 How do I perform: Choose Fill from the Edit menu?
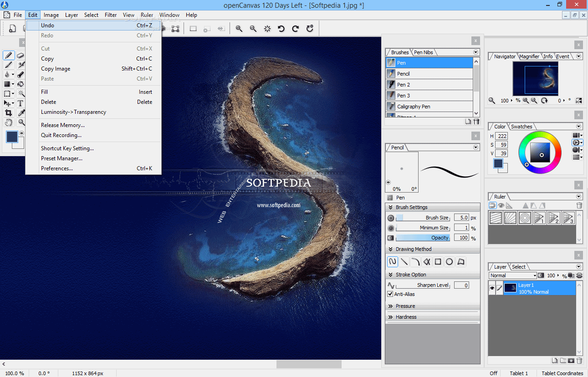point(94,92)
